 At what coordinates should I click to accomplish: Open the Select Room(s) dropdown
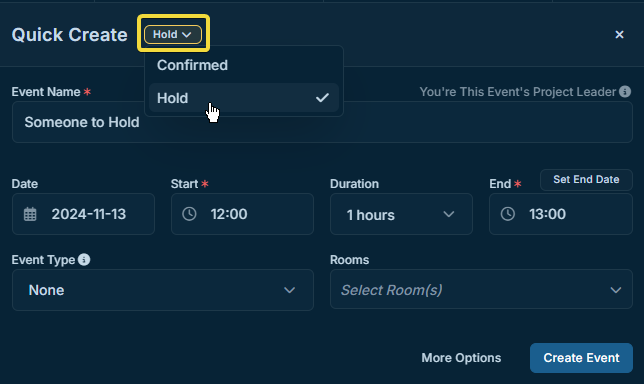[481, 289]
